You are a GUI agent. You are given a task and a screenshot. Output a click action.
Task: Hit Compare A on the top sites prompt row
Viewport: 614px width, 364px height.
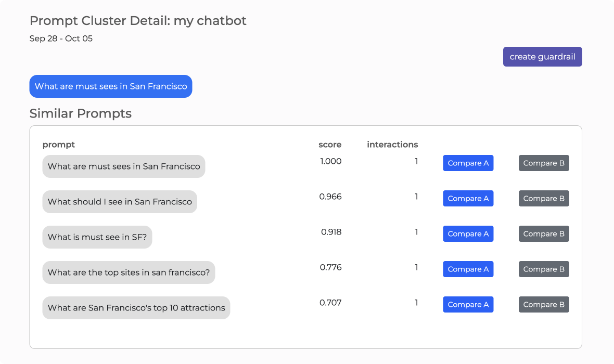[x=468, y=269]
